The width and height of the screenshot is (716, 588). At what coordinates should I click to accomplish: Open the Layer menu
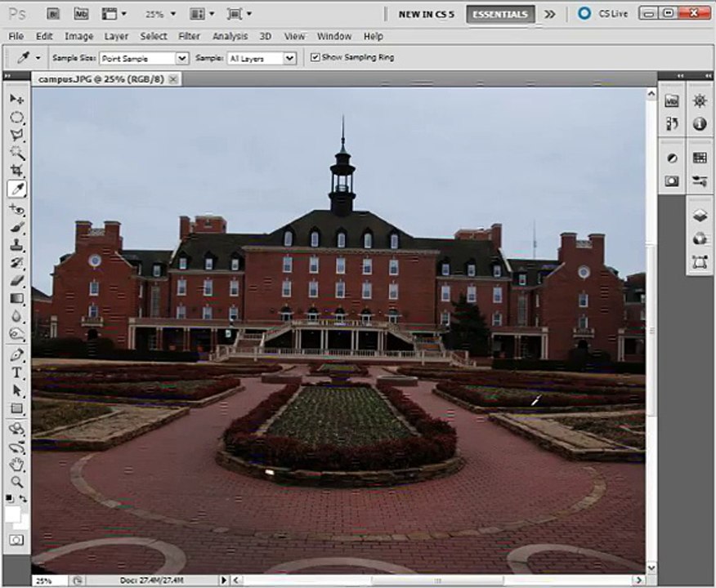[x=116, y=36]
